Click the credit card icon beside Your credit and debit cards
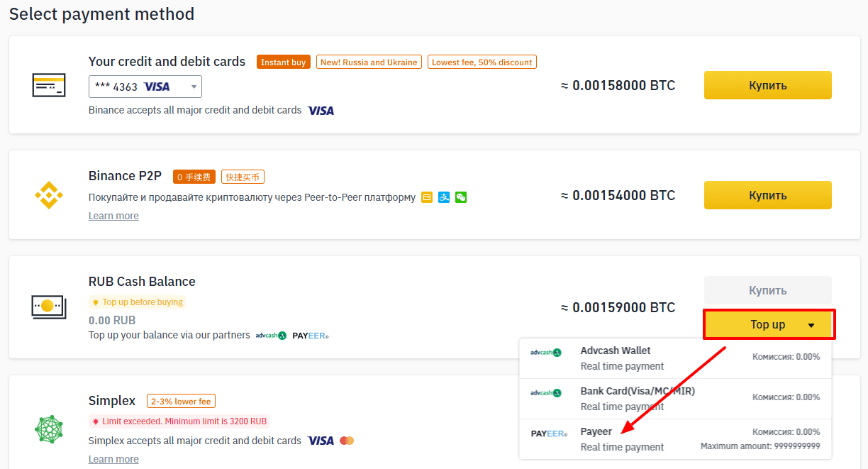Screen dimensions: 868x469 (49, 85)
